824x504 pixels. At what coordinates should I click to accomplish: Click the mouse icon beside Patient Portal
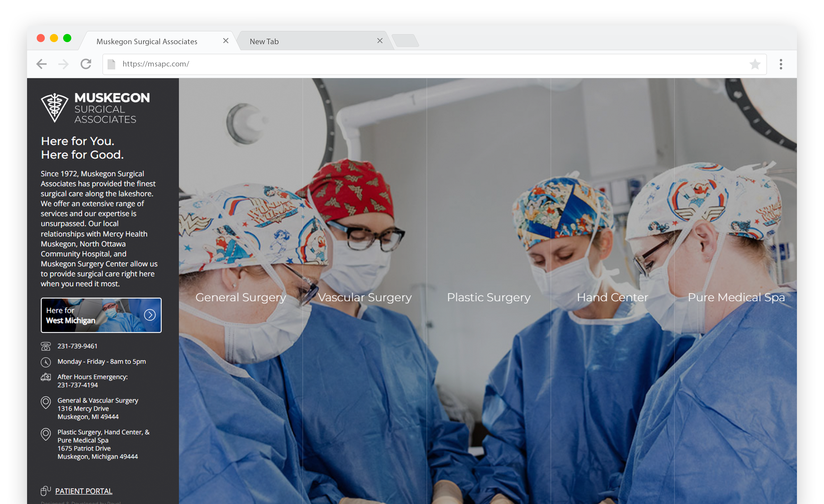pyautogui.click(x=45, y=491)
